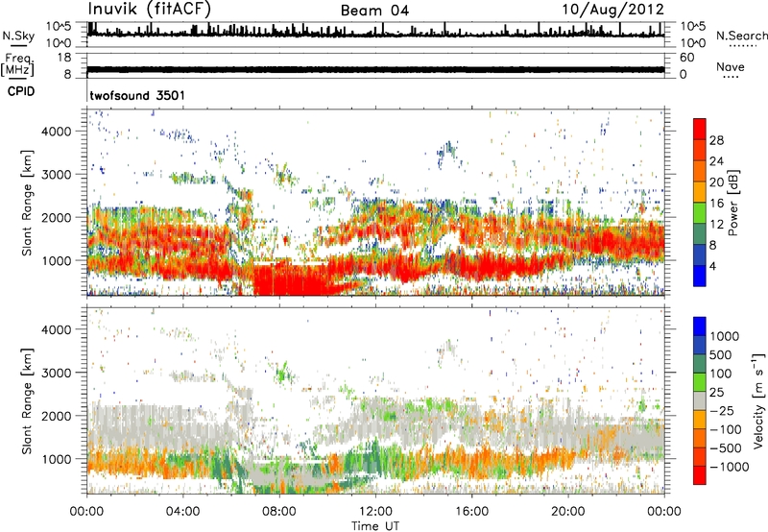Click the '12:00' time axis label
The height and width of the screenshot is (532, 768).
click(x=375, y=512)
